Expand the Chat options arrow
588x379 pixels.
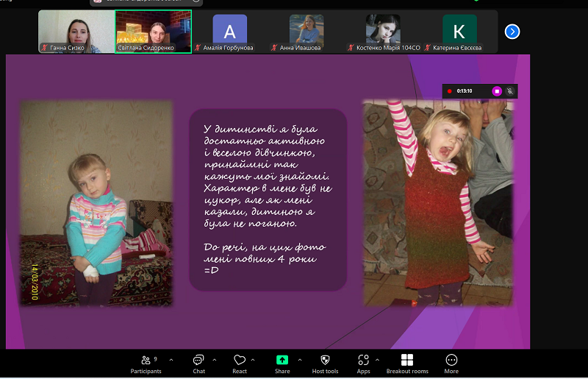(215, 360)
